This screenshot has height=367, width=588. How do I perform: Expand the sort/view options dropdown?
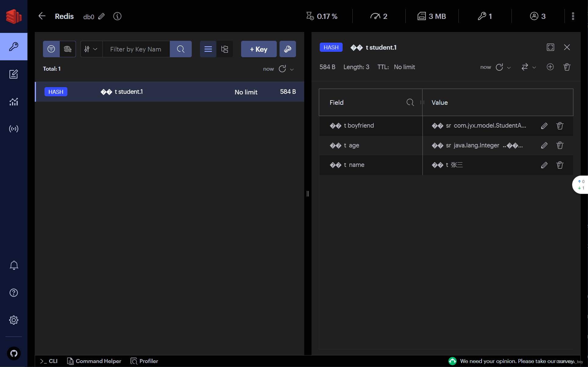click(x=91, y=49)
